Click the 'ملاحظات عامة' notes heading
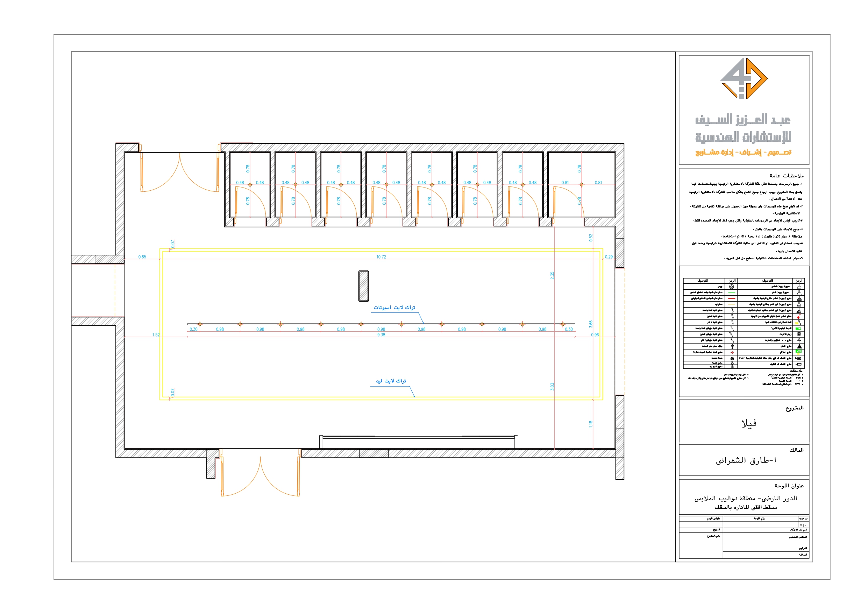Image resolution: width=868 pixels, height=614 pixels. 787,176
